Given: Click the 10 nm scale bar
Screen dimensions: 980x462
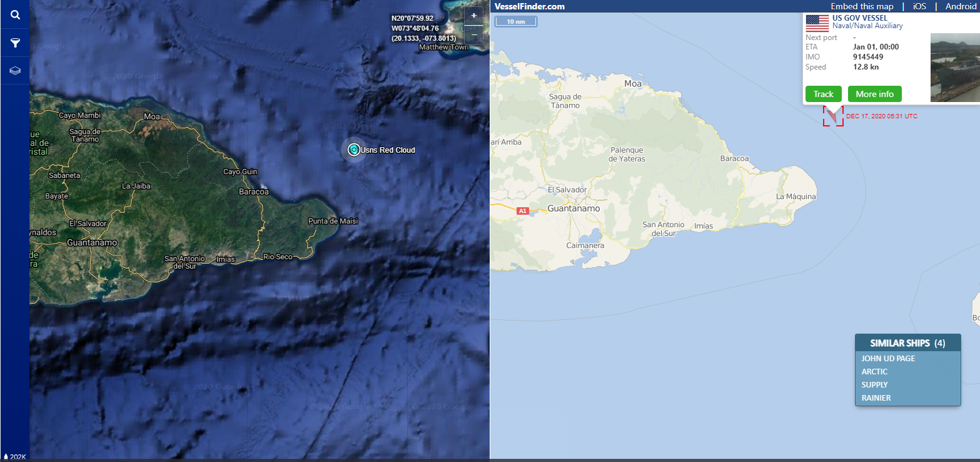Looking at the screenshot, I should click(x=516, y=22).
